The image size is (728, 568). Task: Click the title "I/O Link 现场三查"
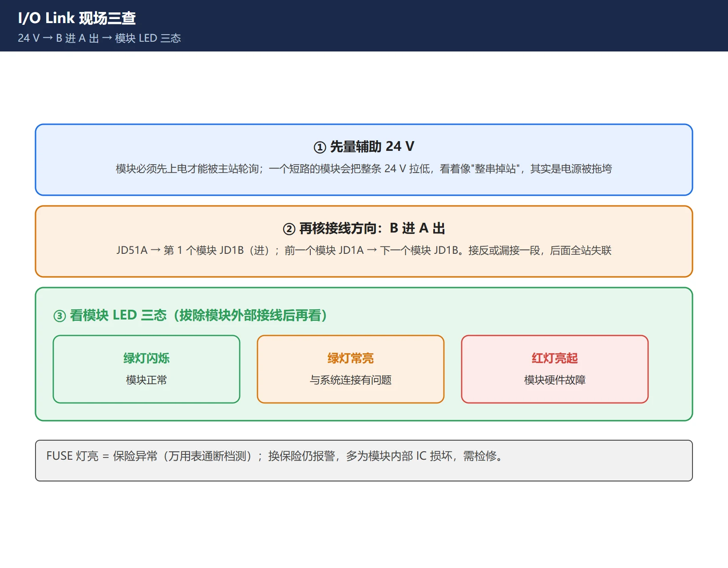click(x=77, y=18)
